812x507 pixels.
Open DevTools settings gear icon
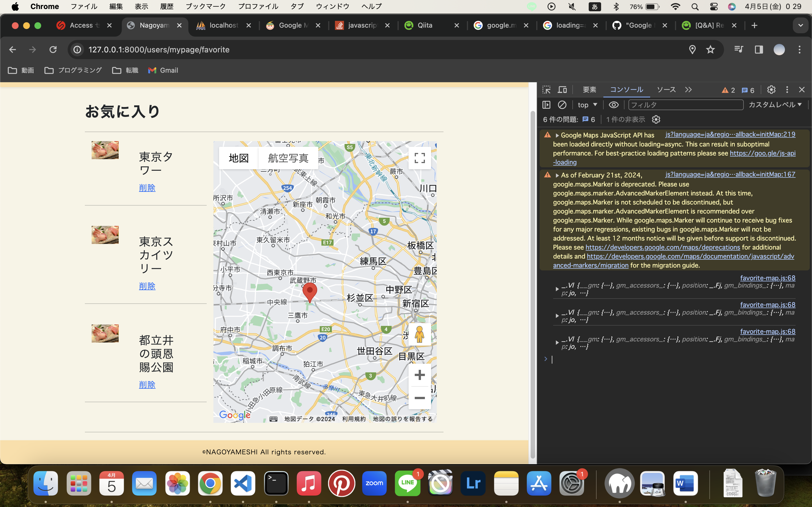pyautogui.click(x=771, y=90)
